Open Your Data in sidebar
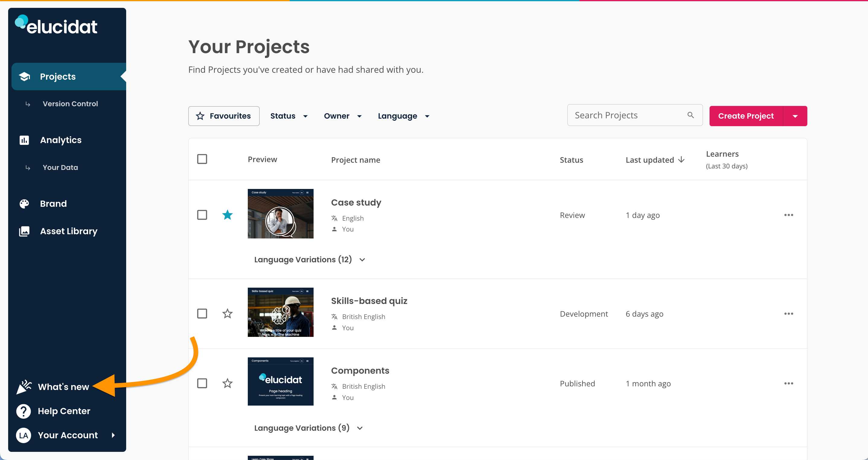Image resolution: width=868 pixels, height=460 pixels. point(60,168)
